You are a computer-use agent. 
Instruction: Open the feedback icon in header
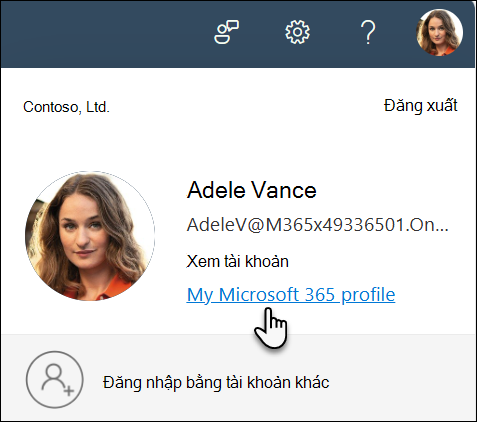click(226, 32)
